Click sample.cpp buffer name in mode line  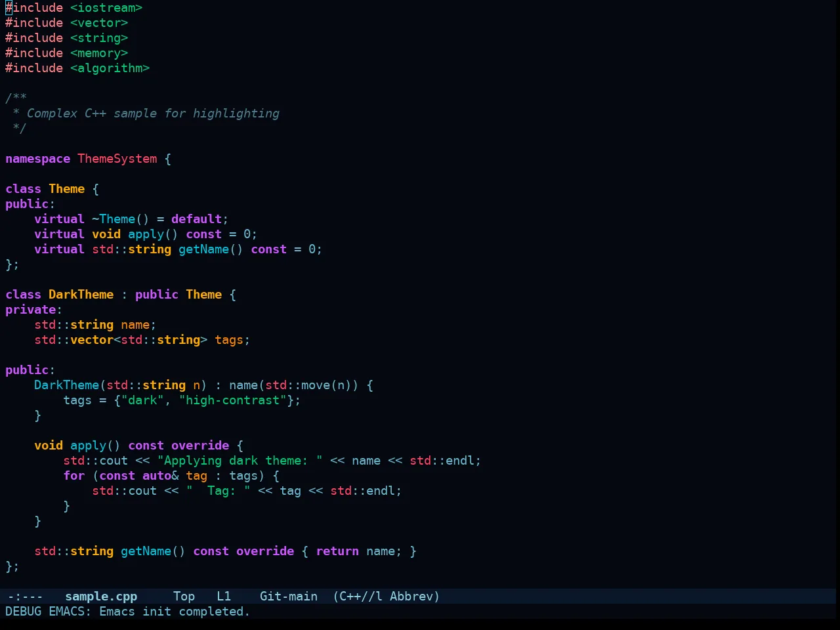(x=101, y=597)
